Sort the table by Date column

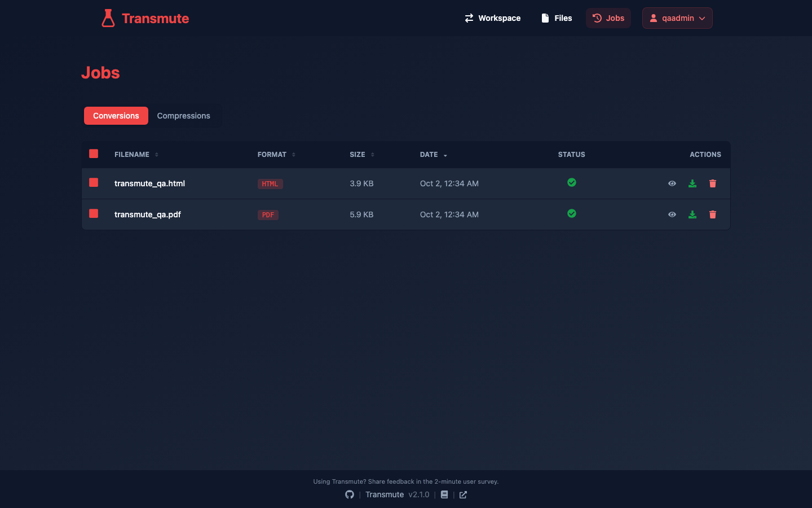(434, 155)
